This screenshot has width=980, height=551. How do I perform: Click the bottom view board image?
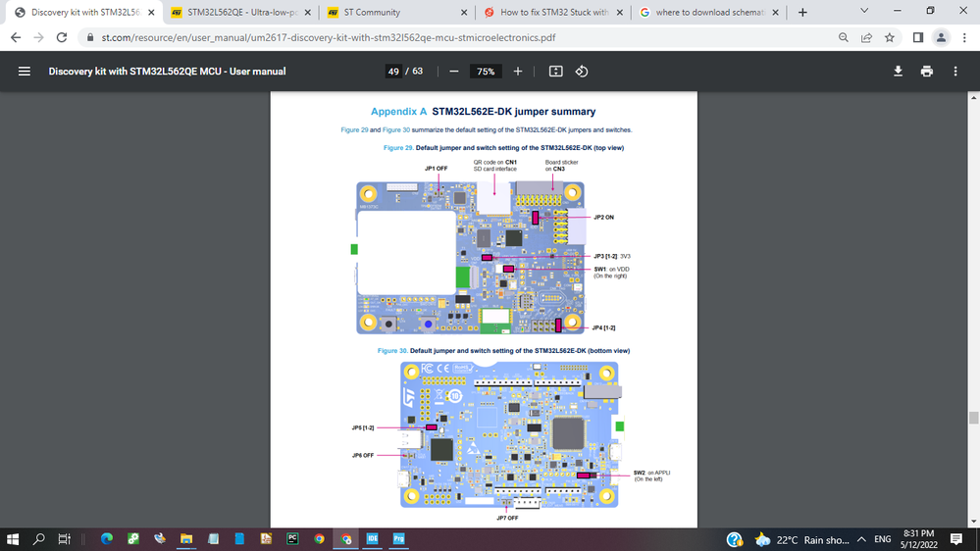point(509,434)
